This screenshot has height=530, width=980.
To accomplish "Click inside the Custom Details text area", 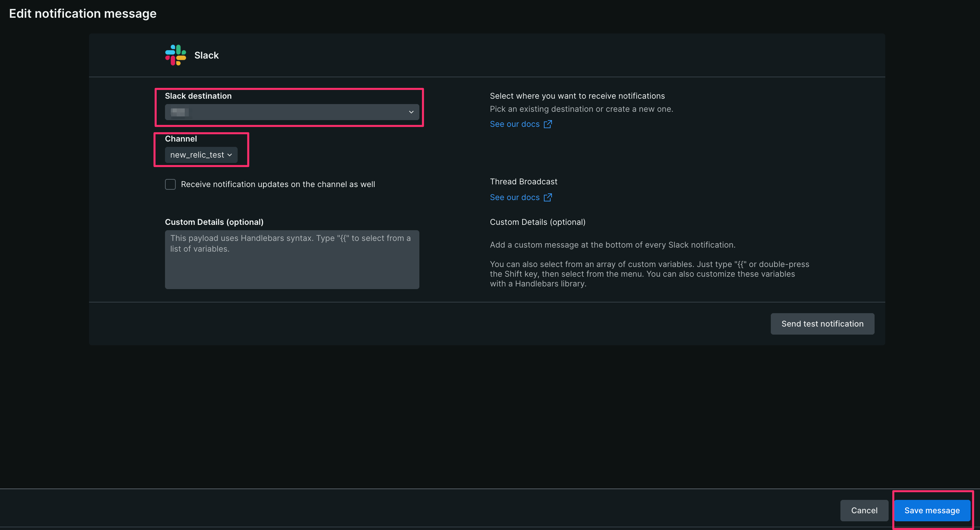I will pyautogui.click(x=292, y=260).
